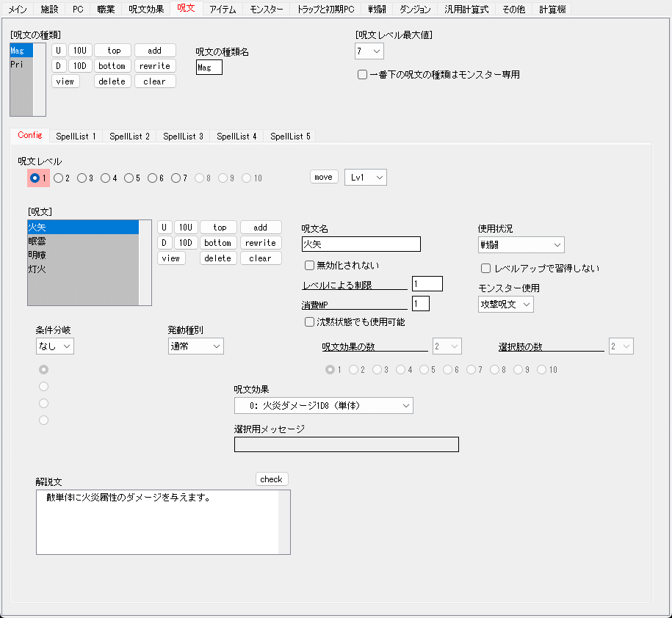Click 10U button beside spell list
Screen dimensions: 672x618
point(186,228)
